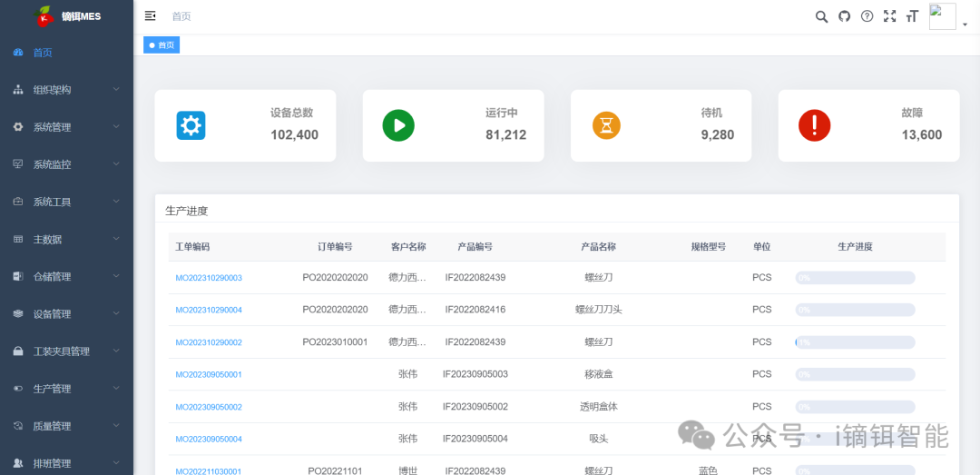Click the green running play icon
This screenshot has height=475, width=980.
pyautogui.click(x=398, y=125)
